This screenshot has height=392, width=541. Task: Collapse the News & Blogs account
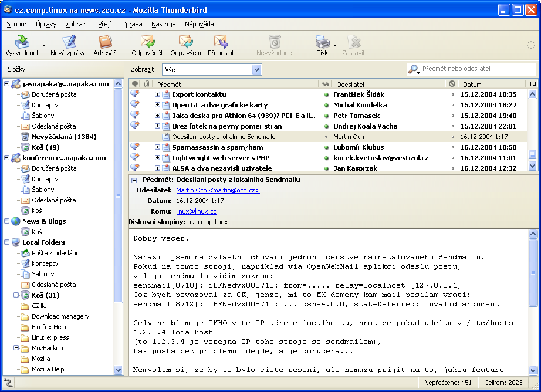[7, 221]
